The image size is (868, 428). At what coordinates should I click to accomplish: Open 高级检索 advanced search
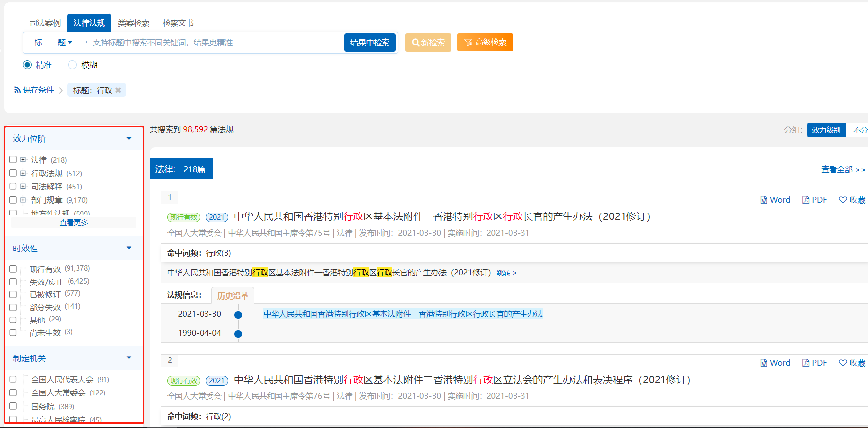[485, 42]
